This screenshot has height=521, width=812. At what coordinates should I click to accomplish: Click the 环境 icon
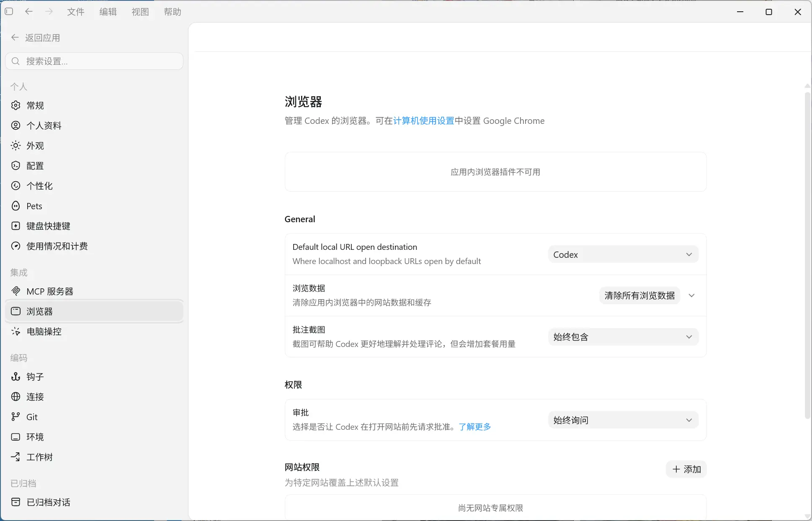point(15,437)
